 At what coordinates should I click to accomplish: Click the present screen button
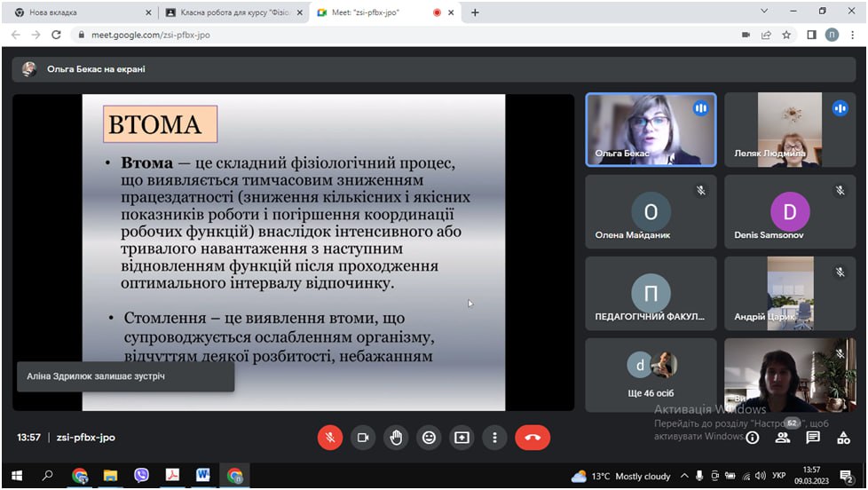click(x=462, y=438)
